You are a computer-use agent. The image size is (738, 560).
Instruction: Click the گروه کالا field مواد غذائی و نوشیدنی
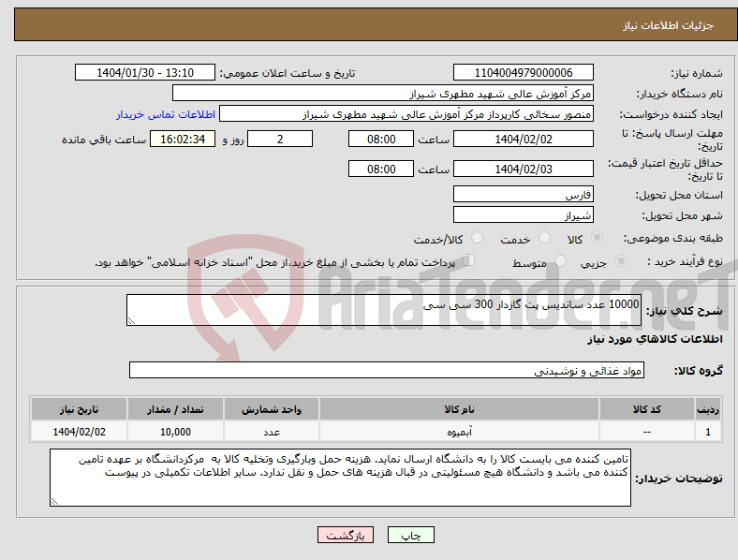click(x=387, y=370)
